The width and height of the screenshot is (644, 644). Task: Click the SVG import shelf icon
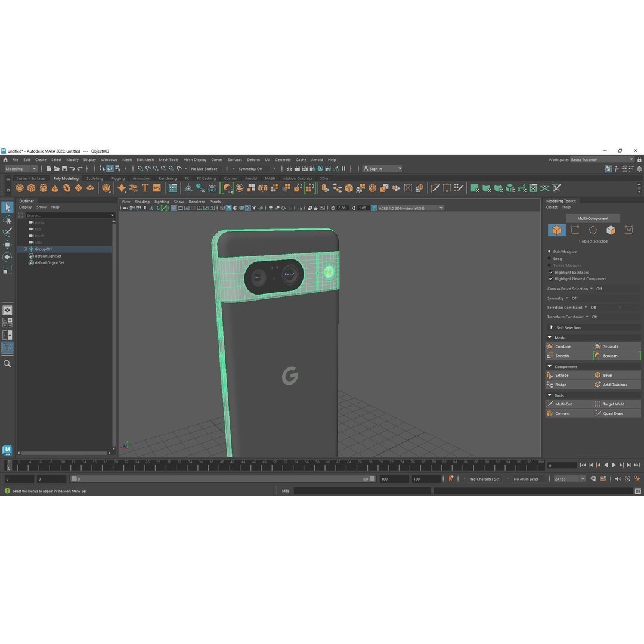point(157,188)
